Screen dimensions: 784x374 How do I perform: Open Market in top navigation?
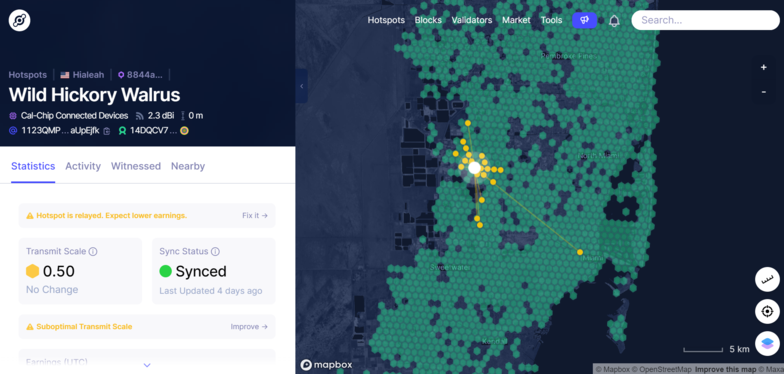coord(516,20)
